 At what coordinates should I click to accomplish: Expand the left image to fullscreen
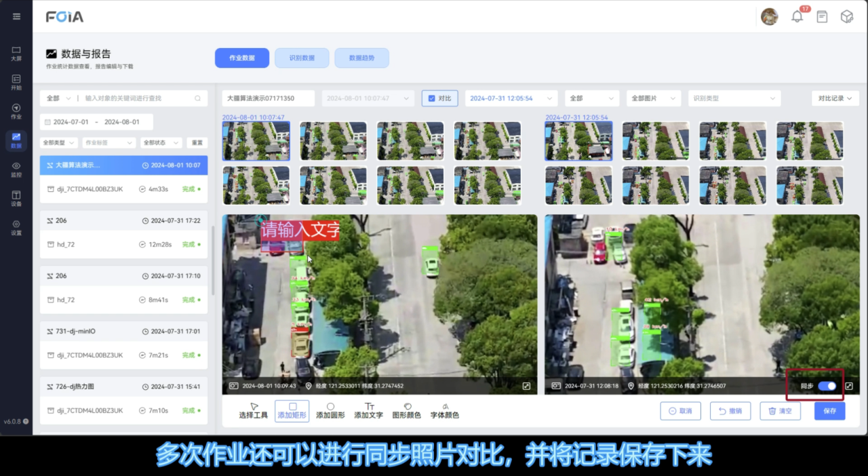click(526, 386)
